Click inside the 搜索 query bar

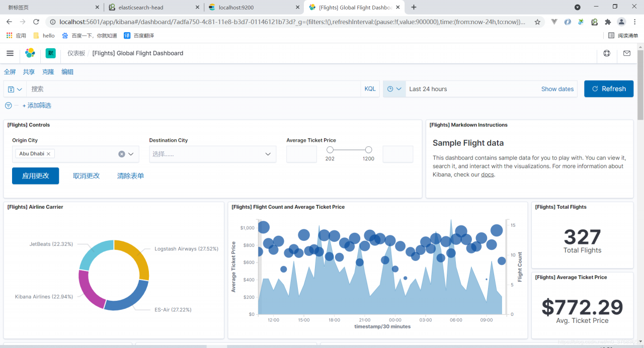coord(193,89)
